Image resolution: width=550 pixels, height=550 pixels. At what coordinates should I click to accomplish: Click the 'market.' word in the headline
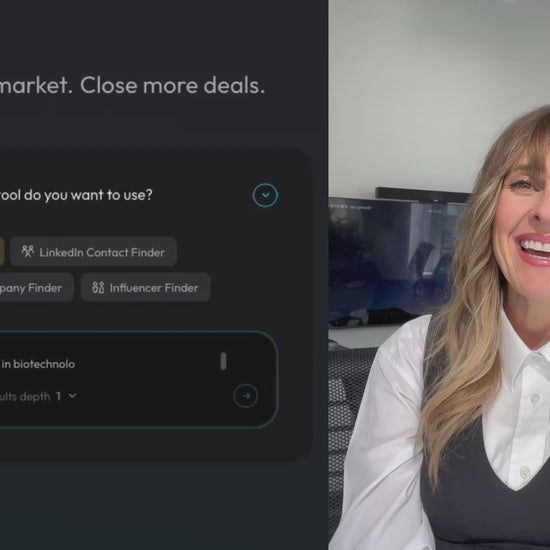coord(36,86)
